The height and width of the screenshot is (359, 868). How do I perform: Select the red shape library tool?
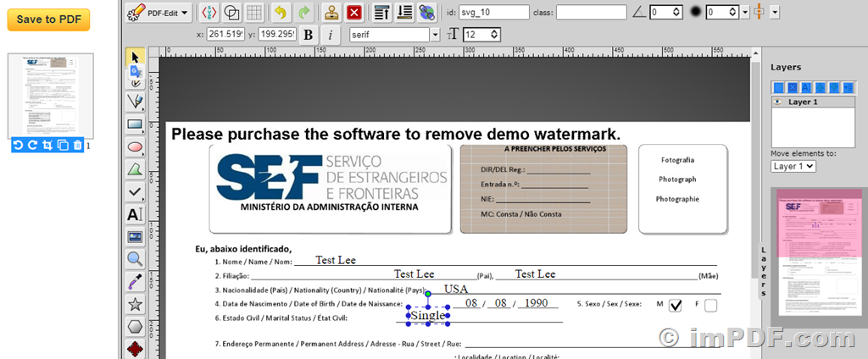[x=136, y=349]
